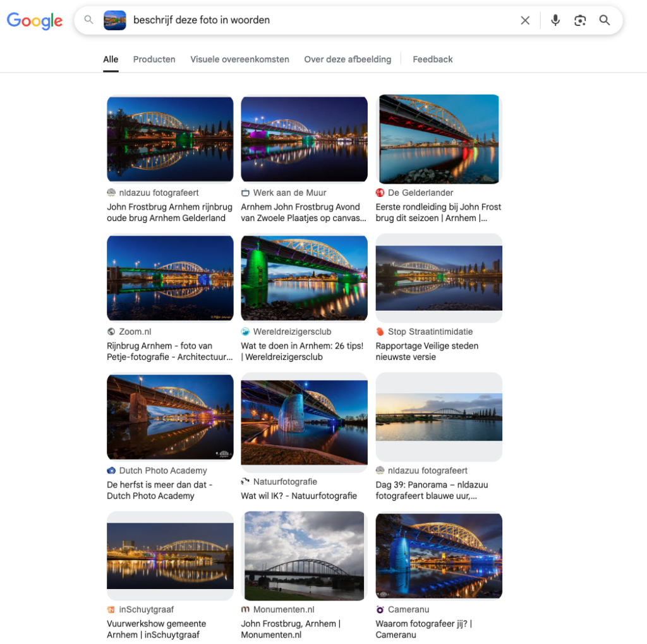Open the Over deze afbeelding tab
647x644 pixels.
348,59
